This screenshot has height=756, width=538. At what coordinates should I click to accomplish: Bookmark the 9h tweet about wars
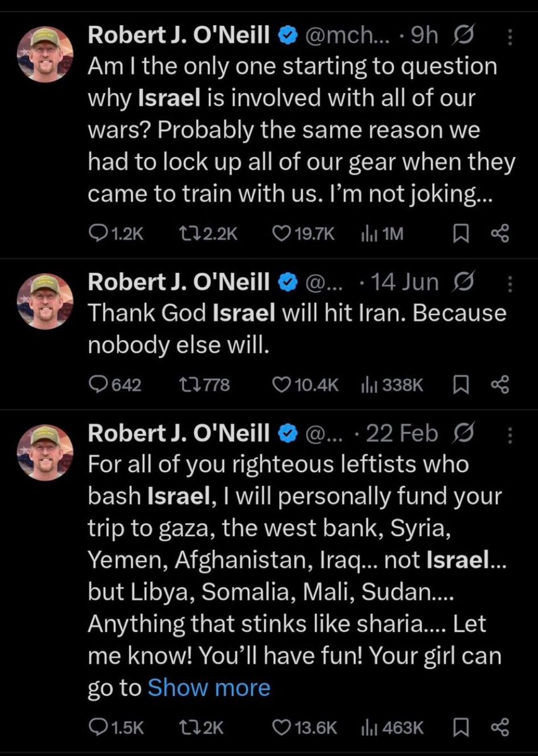coord(461,234)
